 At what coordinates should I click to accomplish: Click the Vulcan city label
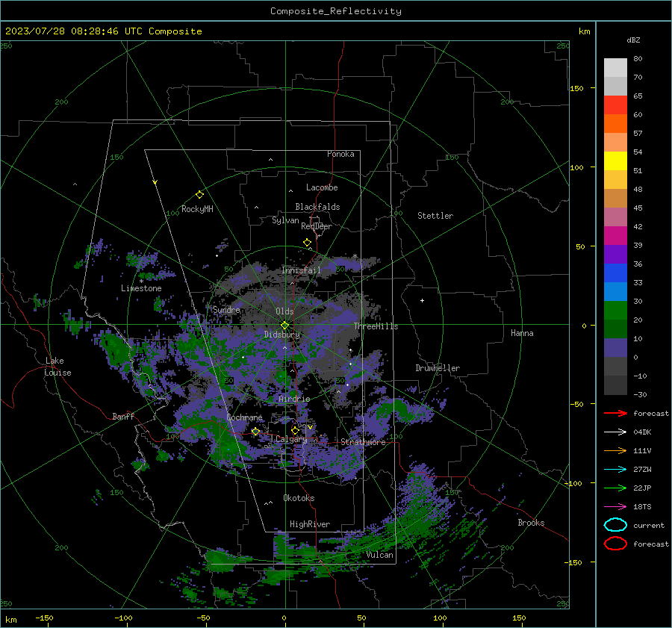point(380,555)
